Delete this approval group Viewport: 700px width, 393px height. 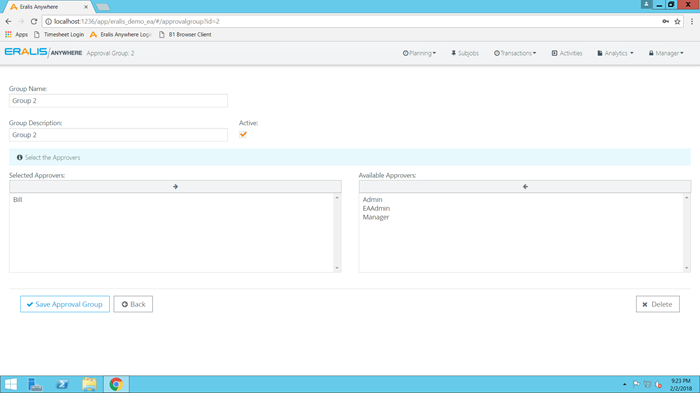[x=658, y=304]
